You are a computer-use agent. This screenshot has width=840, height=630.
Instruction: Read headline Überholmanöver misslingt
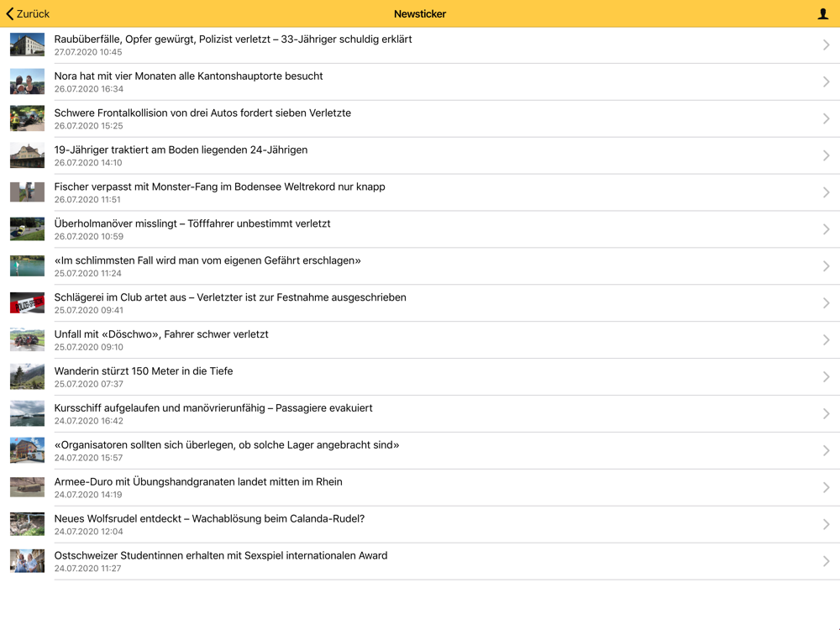coord(192,224)
